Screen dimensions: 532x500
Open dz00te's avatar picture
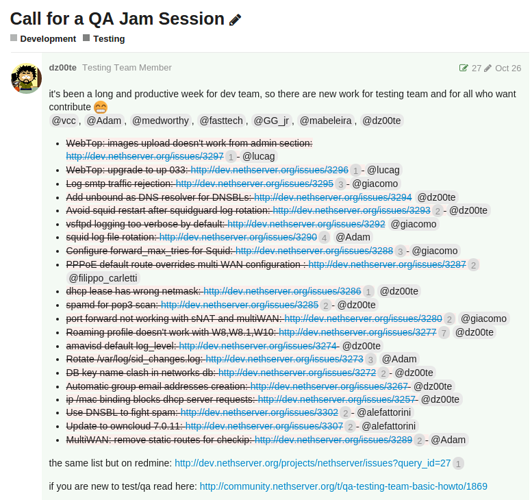click(x=26, y=78)
